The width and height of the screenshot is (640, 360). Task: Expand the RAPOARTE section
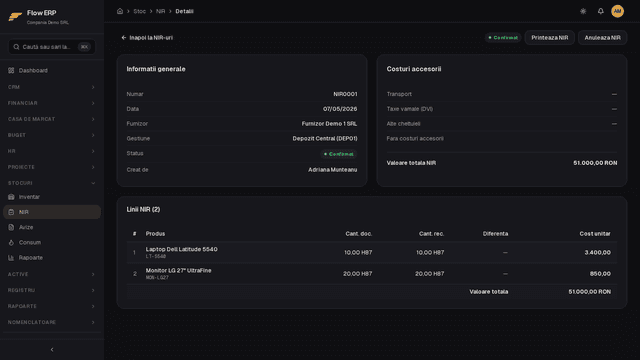pos(52,306)
